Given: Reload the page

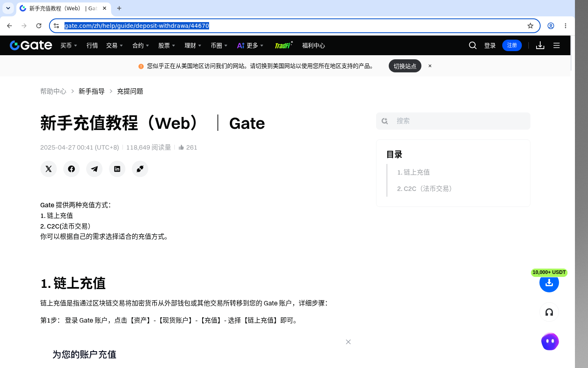Looking at the screenshot, I should (39, 26).
